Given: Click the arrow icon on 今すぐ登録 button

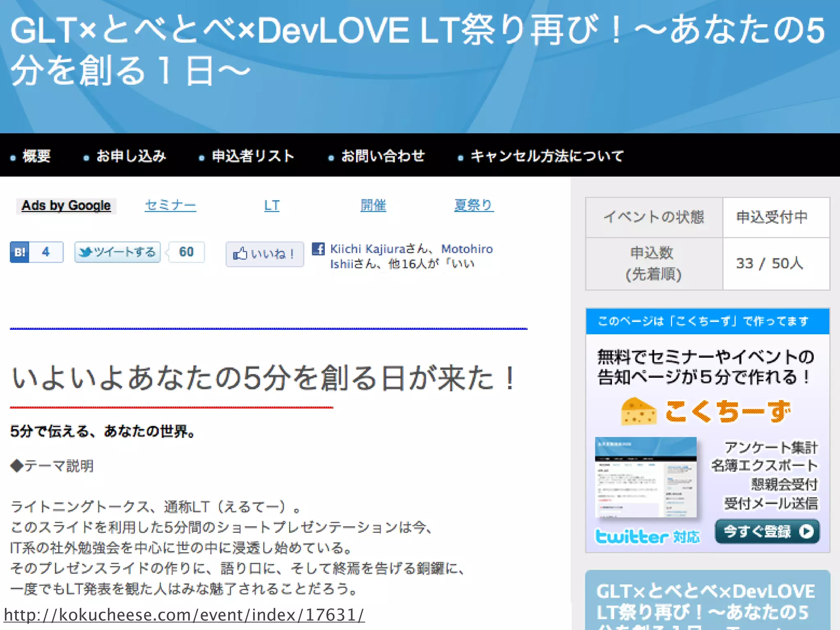Looking at the screenshot, I should click(806, 532).
